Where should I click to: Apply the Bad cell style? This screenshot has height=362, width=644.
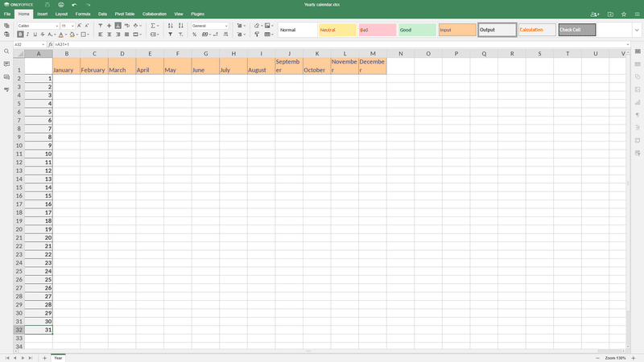(378, 30)
